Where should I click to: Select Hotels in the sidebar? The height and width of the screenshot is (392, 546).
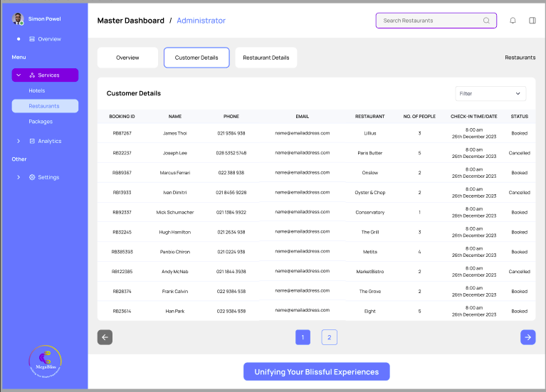(x=37, y=90)
